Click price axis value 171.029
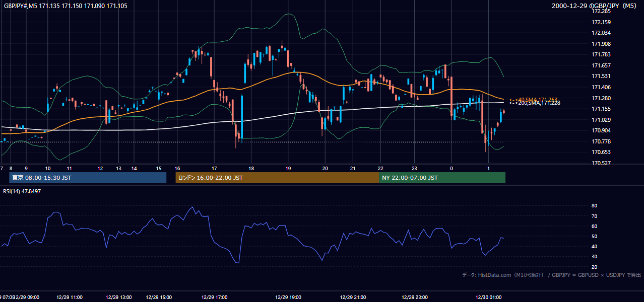The height and width of the screenshot is (302, 644). (602, 120)
